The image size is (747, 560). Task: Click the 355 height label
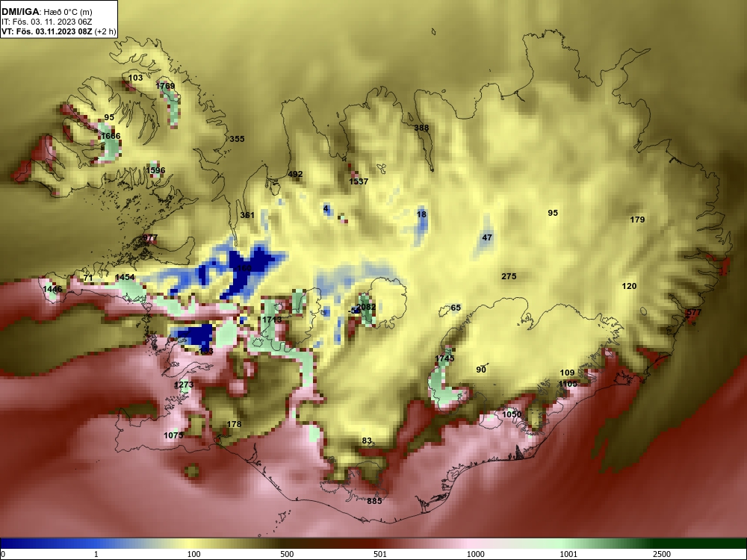pos(238,139)
